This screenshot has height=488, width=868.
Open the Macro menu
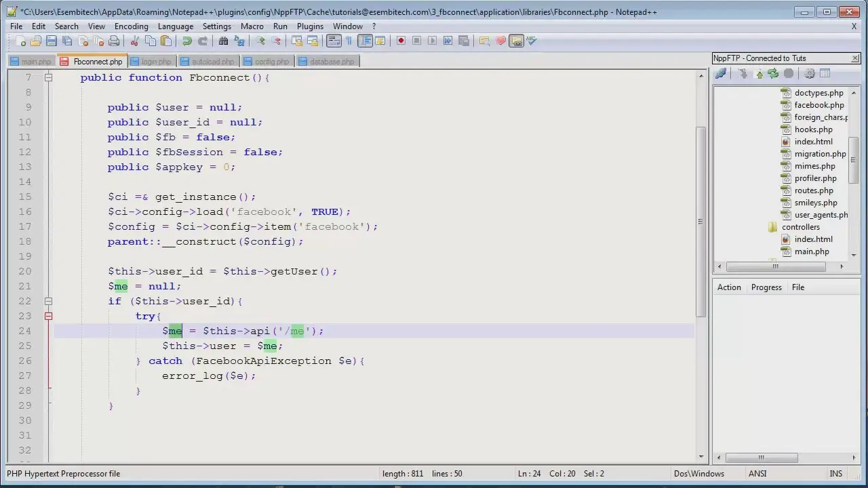252,26
